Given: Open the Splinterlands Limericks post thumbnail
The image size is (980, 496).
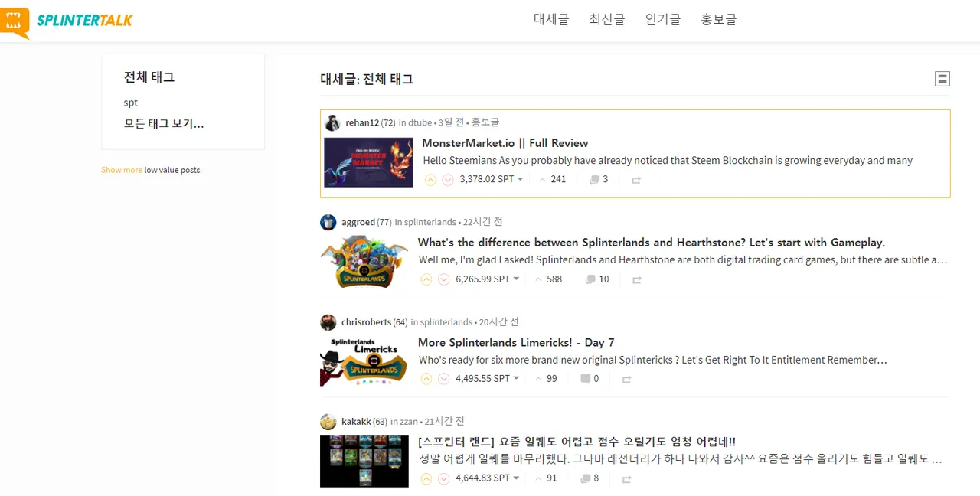Looking at the screenshot, I should (364, 361).
